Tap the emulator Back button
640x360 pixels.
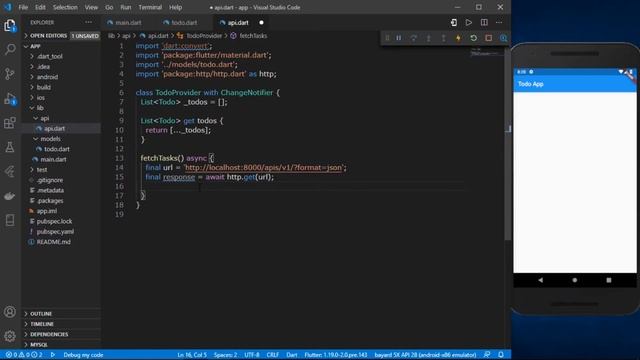(540, 280)
